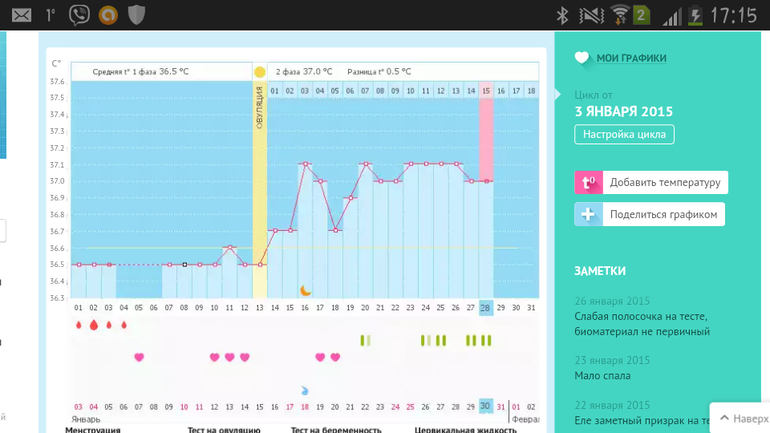Click the blue droplet icon near date 18
Viewport: 770px width, 433px height.
[x=305, y=391]
